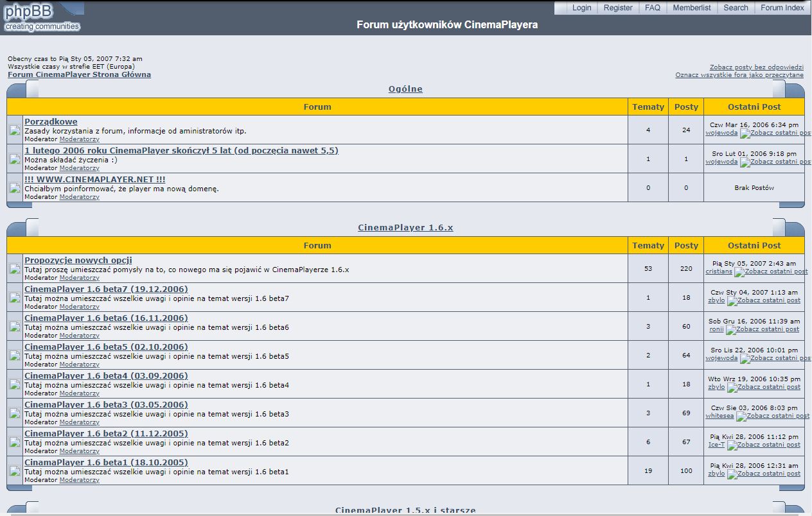Viewport: 812px width, 516px height.
Task: Click the 100 posts count for beta1
Action: [x=686, y=470]
